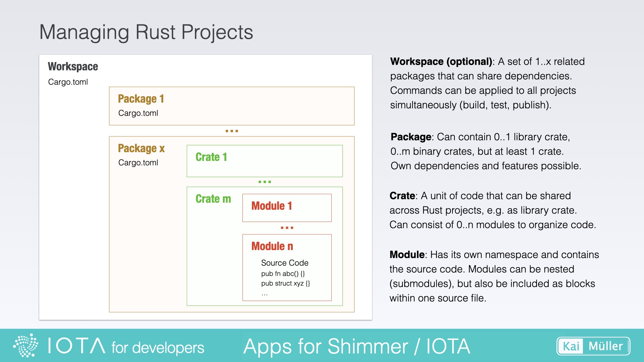Click the Package 1 box
The height and width of the screenshot is (362, 644).
click(231, 106)
